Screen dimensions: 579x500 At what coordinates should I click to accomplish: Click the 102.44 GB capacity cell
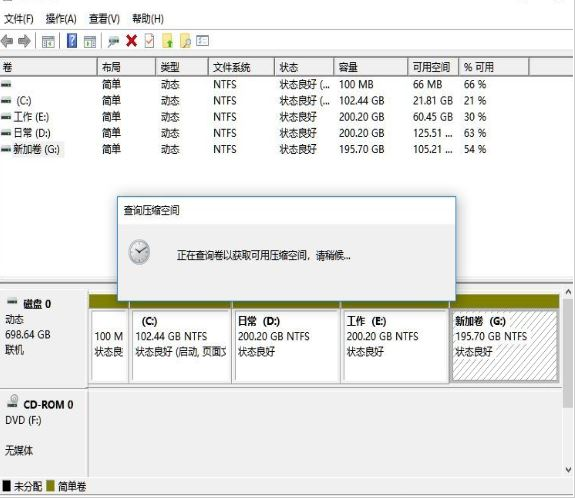click(x=362, y=100)
